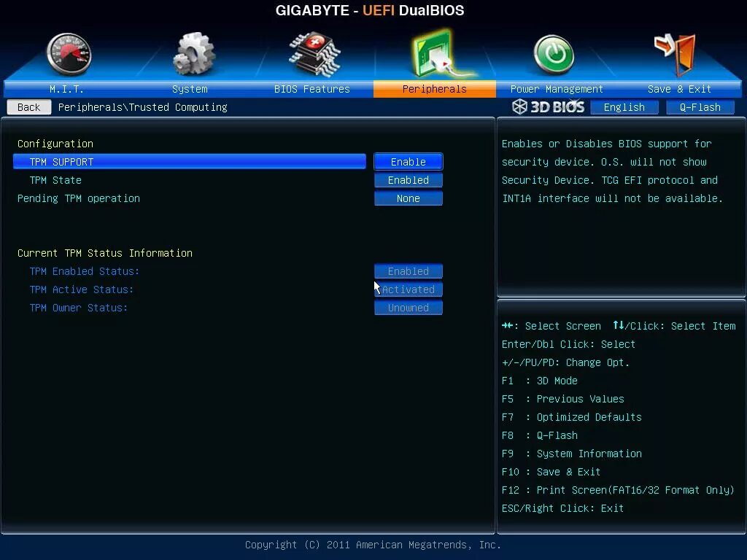Select the Peripherals tab

point(435,89)
